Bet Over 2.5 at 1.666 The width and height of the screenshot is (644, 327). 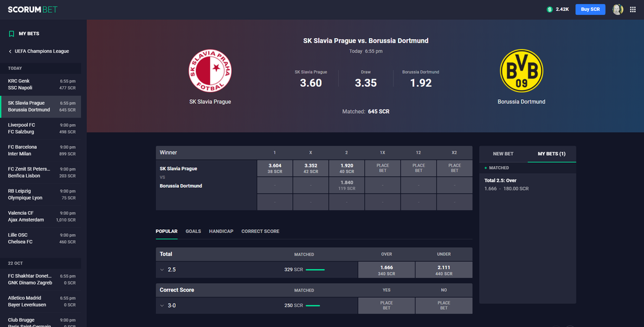tap(386, 270)
